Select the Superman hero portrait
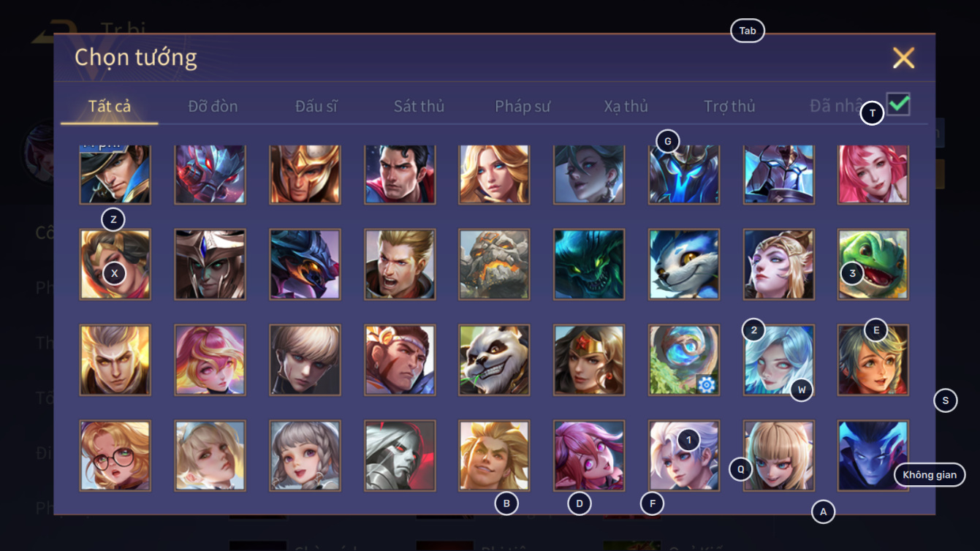This screenshot has width=980, height=551. (x=400, y=174)
